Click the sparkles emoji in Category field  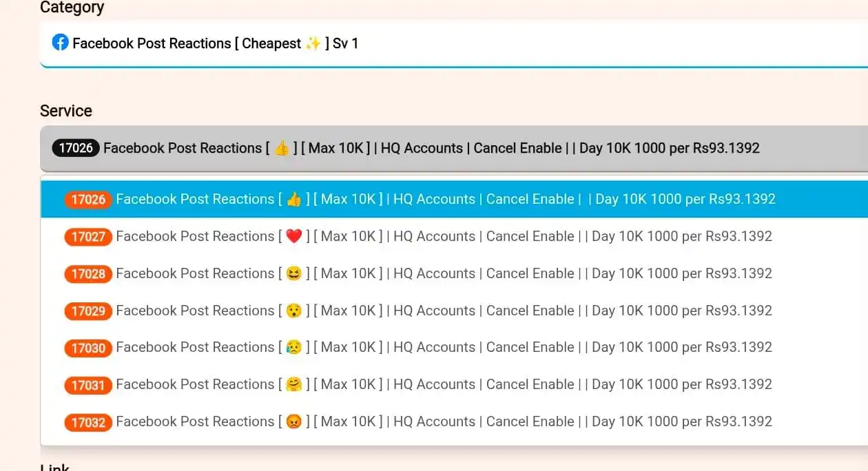(313, 43)
